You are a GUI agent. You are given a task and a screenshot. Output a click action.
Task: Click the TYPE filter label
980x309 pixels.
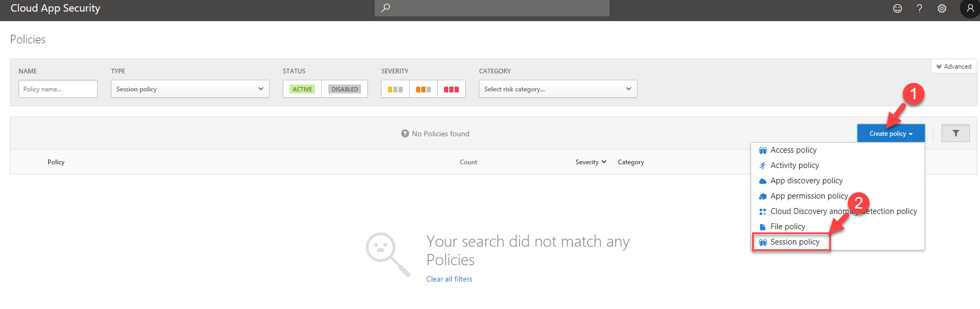118,71
